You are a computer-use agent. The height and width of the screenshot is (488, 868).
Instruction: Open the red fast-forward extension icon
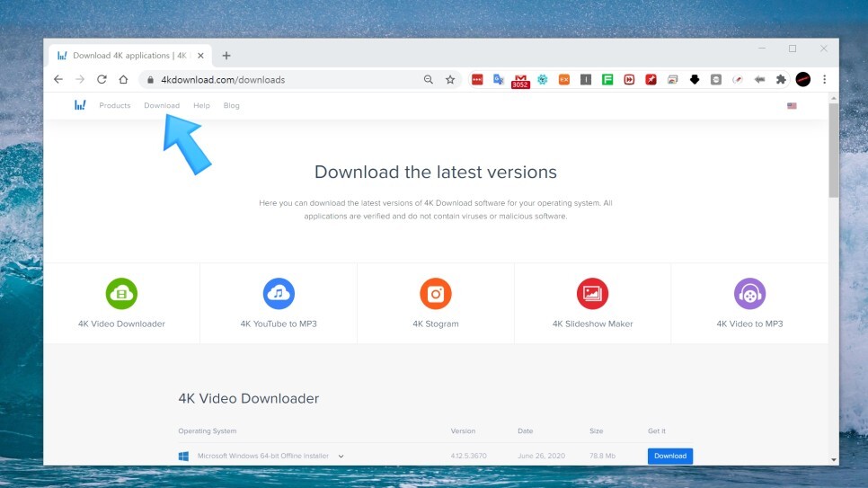629,80
